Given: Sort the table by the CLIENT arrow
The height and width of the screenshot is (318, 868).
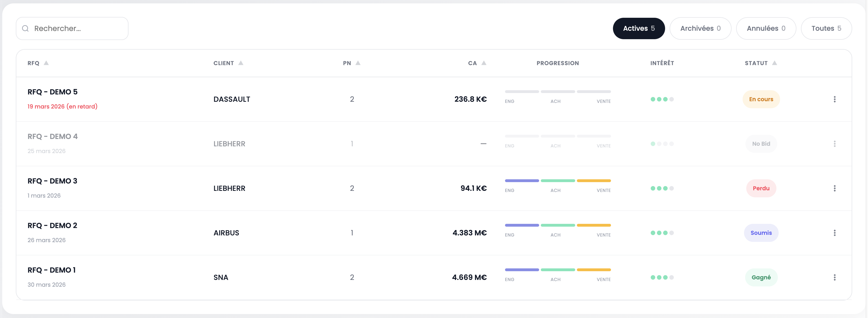Looking at the screenshot, I should pos(241,63).
